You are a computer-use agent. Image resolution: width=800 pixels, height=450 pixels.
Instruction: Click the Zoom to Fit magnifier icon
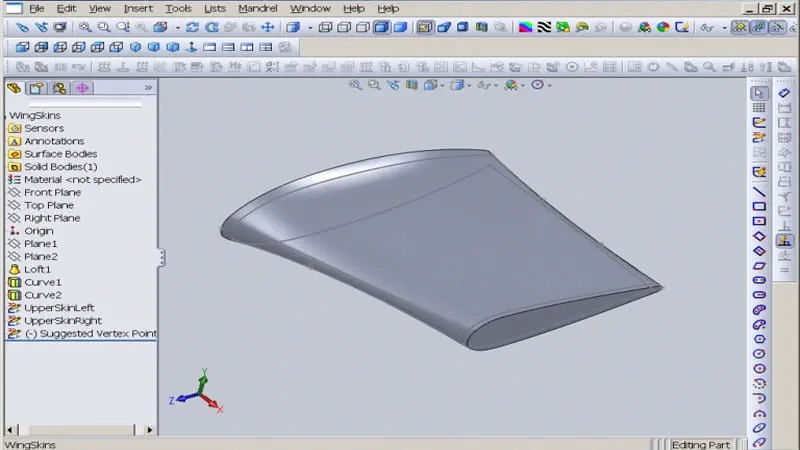click(x=85, y=27)
